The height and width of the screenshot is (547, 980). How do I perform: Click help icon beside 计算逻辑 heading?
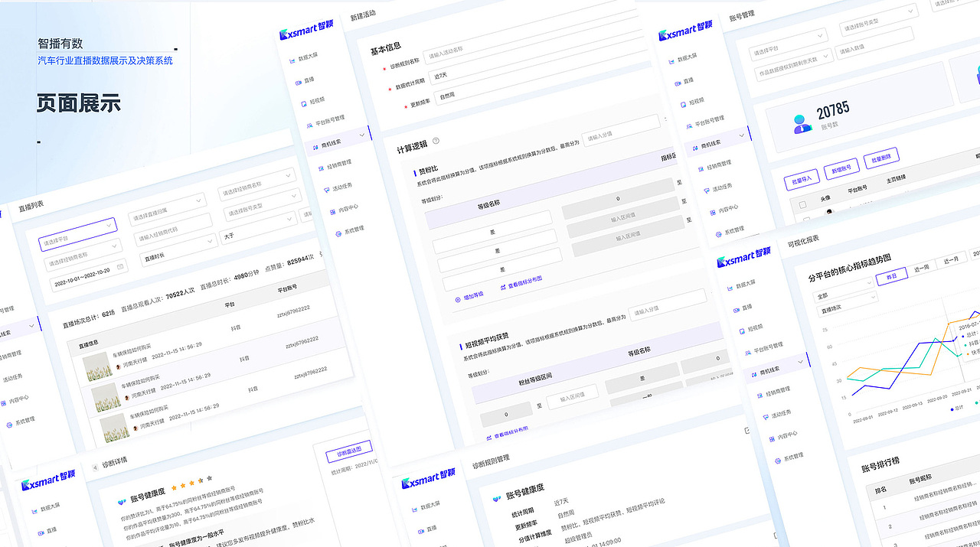436,141
